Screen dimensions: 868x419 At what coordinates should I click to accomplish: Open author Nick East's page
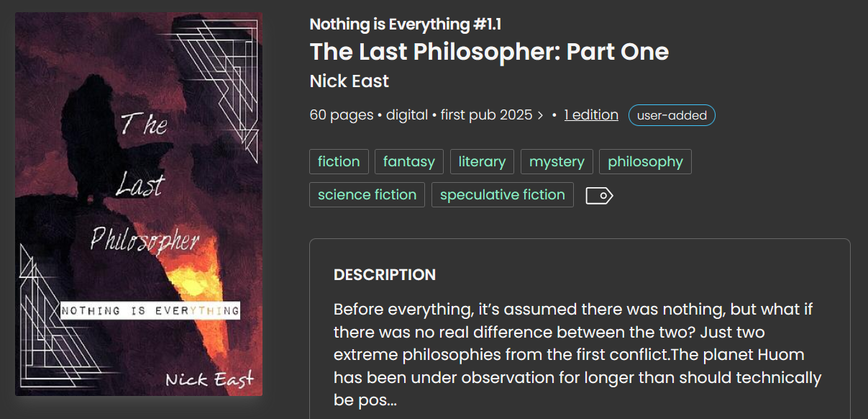[349, 81]
